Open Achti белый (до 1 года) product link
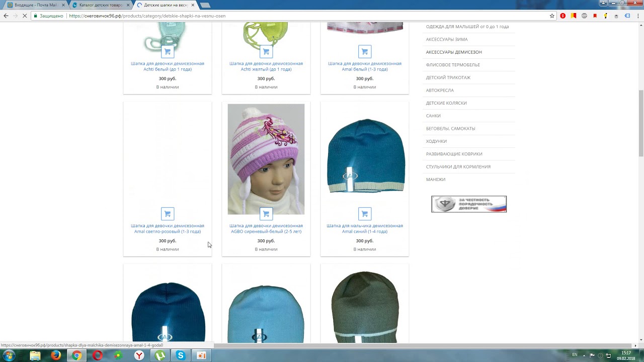The image size is (644, 362). pyautogui.click(x=168, y=66)
